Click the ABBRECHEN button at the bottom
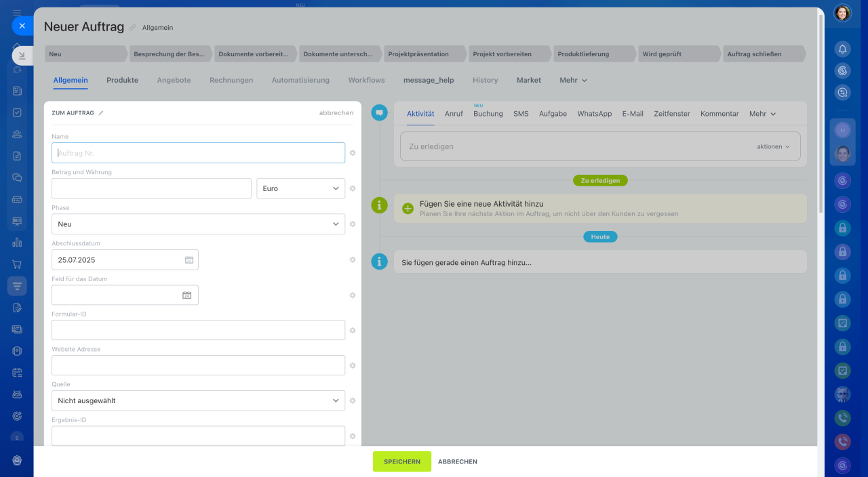868x477 pixels. pos(458,461)
